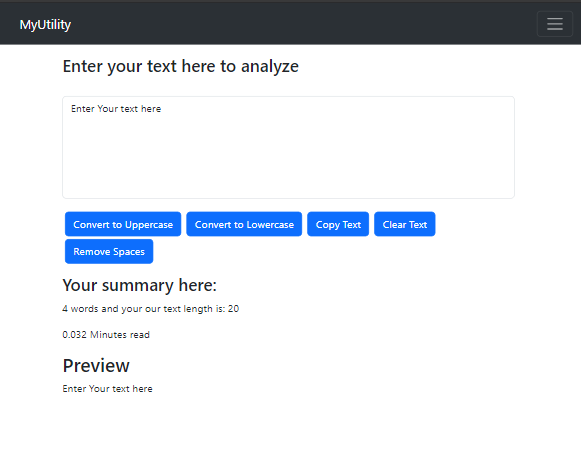The height and width of the screenshot is (469, 581).
Task: Click the dark navigation bar background
Action: coord(296,24)
